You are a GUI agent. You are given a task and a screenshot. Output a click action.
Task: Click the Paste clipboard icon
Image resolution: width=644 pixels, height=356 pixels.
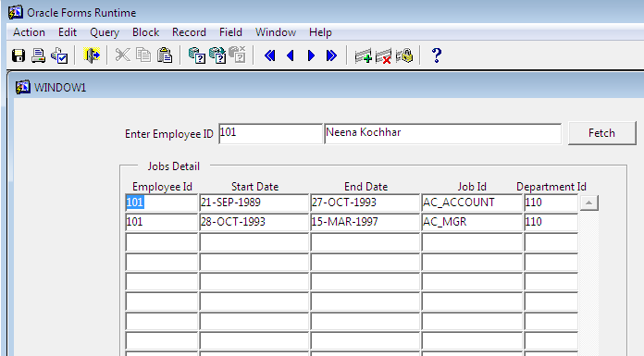tap(165, 55)
